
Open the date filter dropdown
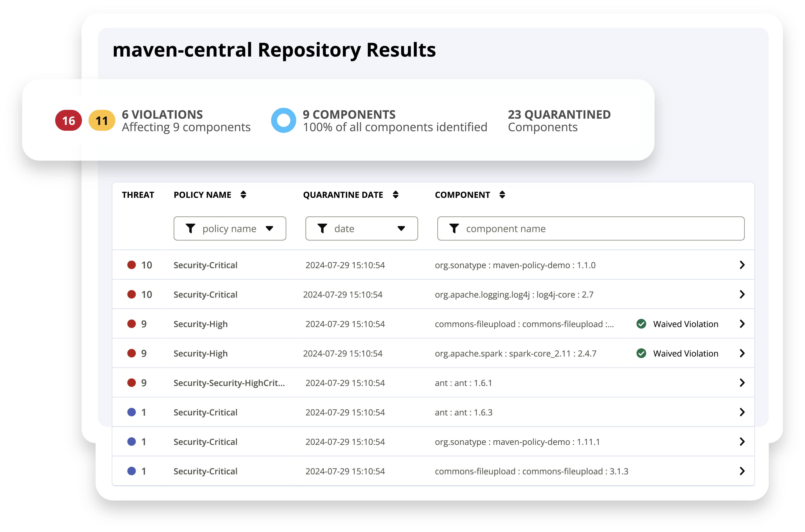click(x=361, y=229)
